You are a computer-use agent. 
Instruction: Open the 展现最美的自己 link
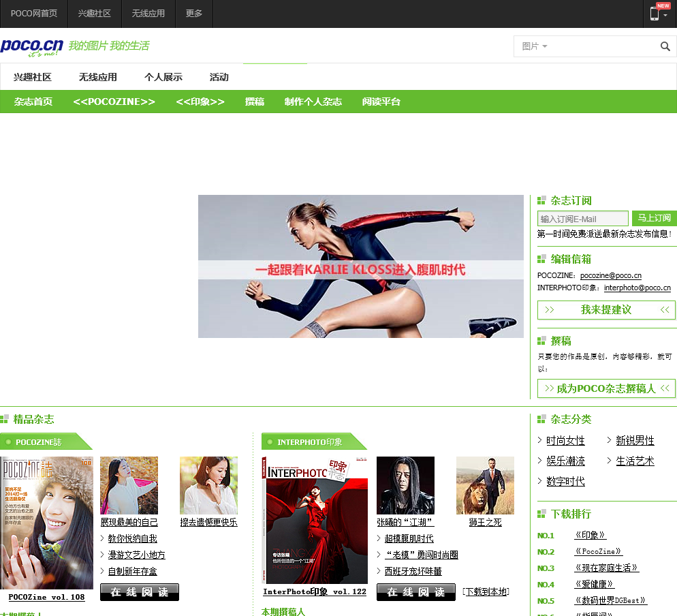(129, 522)
